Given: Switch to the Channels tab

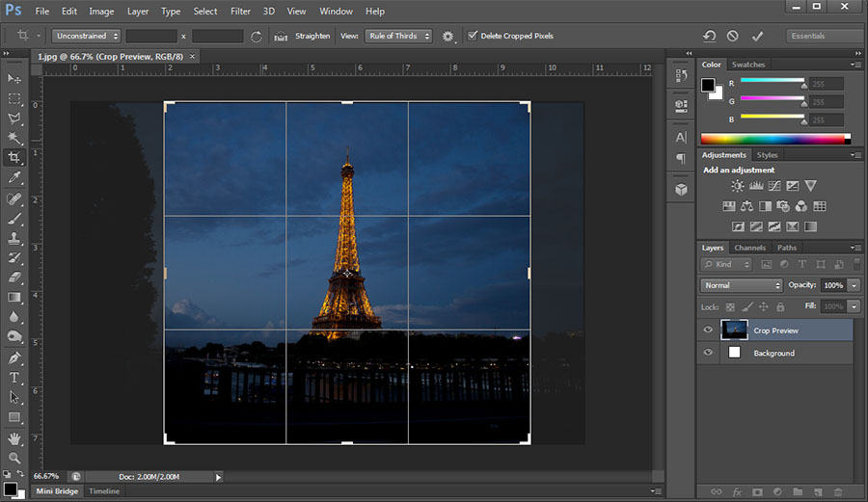Looking at the screenshot, I should pos(749,248).
